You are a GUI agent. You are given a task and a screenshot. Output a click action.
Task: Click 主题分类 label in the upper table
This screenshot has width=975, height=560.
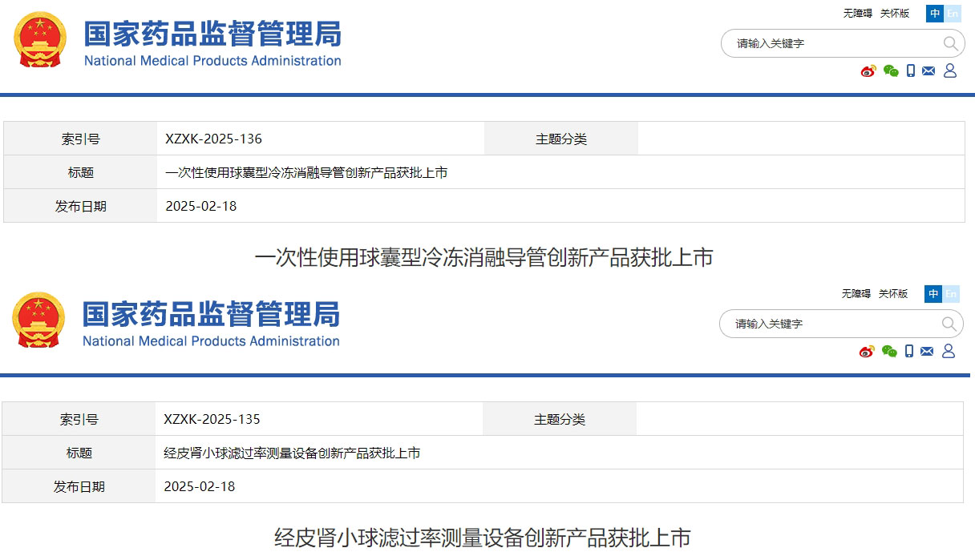click(x=561, y=139)
